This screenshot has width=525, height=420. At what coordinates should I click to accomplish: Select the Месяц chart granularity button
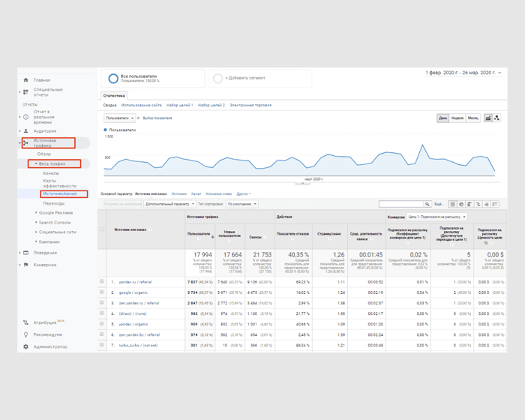click(x=473, y=118)
